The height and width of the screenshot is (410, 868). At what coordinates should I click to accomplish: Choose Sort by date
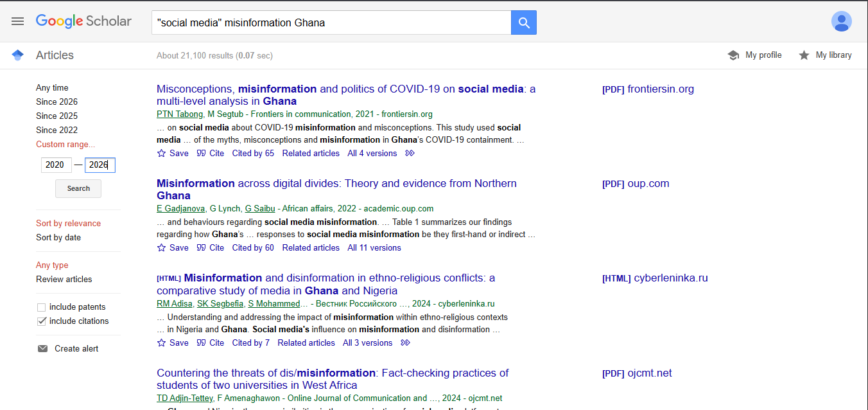[58, 237]
